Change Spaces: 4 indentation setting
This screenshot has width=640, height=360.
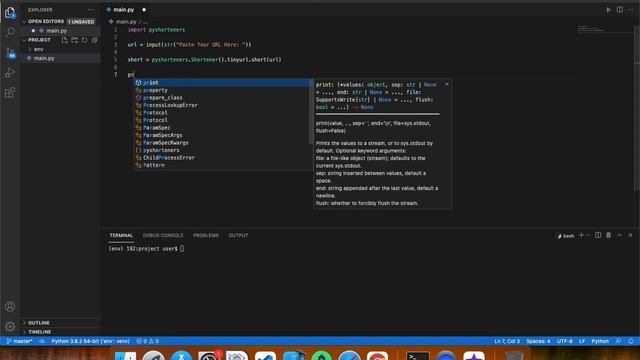tap(538, 341)
